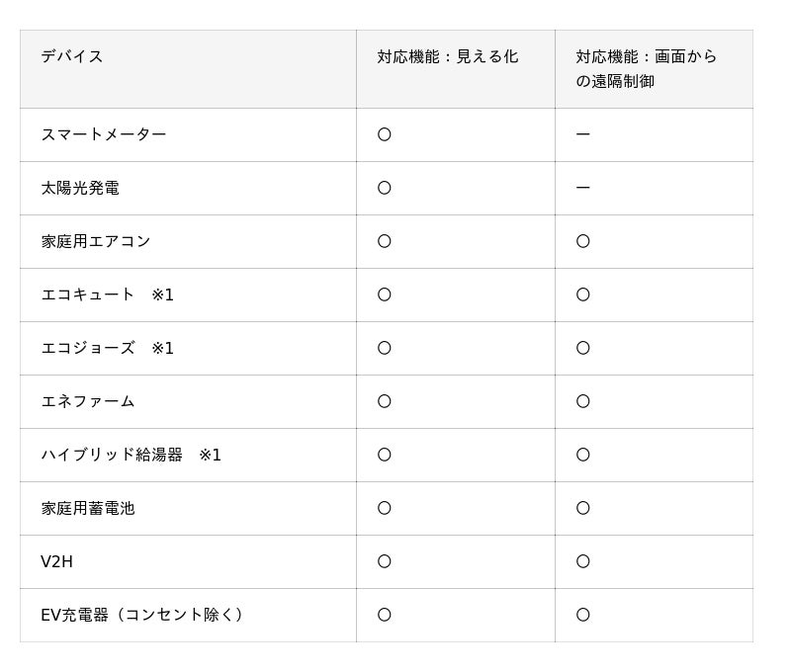Click the エコジョーズ ※1 row label
The height and width of the screenshot is (672, 791).
[x=107, y=348]
